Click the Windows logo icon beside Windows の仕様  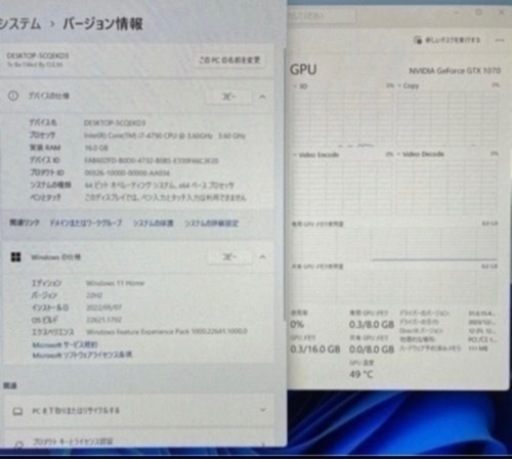(16, 257)
